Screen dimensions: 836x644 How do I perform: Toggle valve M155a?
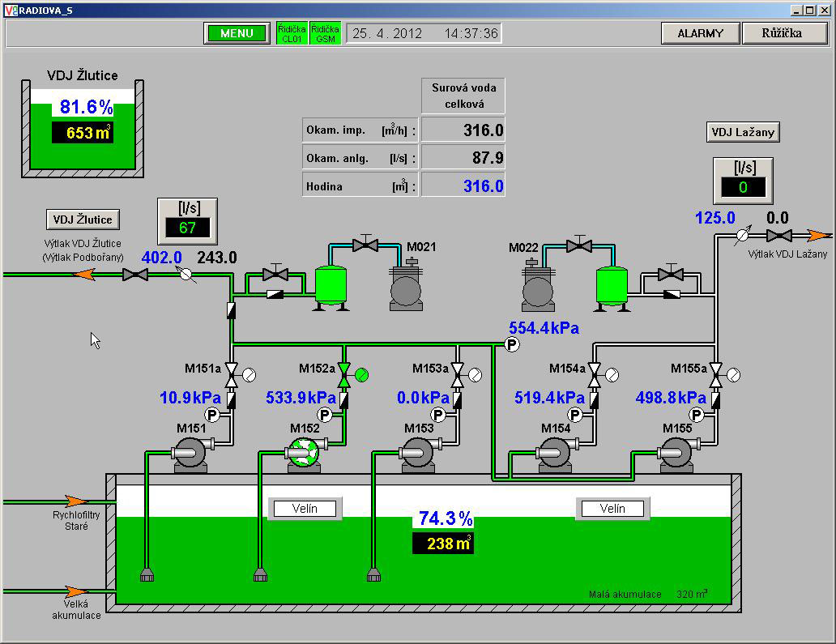click(716, 374)
